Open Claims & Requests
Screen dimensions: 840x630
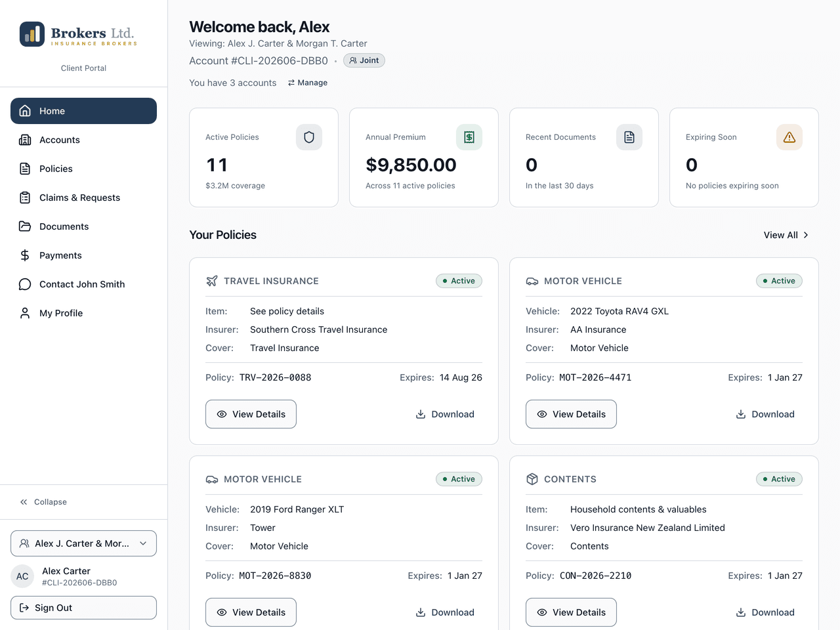[x=83, y=198]
